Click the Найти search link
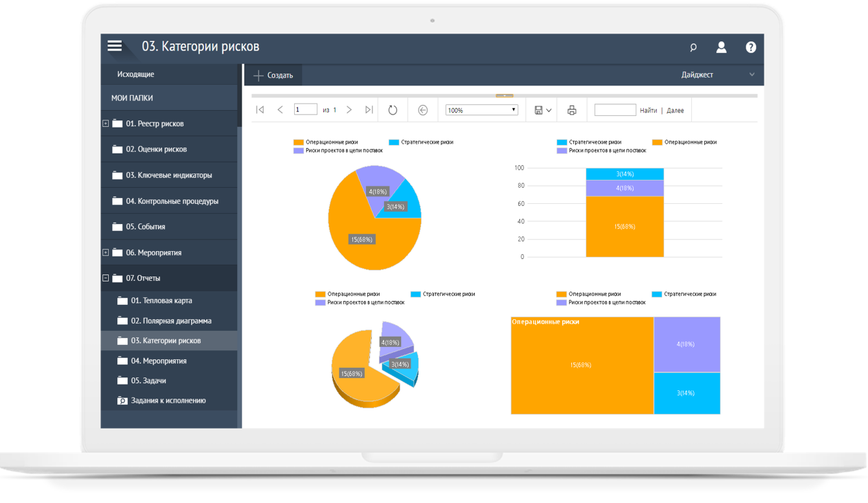The image size is (868, 503). pos(648,111)
